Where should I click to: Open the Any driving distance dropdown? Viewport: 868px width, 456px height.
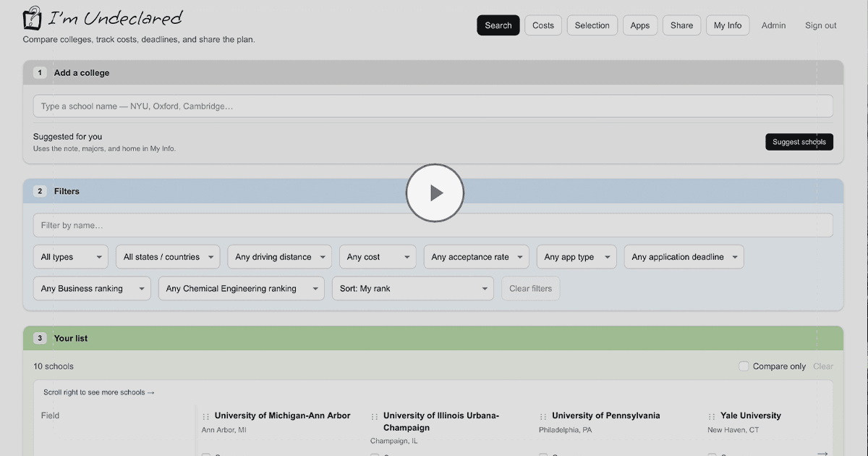[280, 257]
